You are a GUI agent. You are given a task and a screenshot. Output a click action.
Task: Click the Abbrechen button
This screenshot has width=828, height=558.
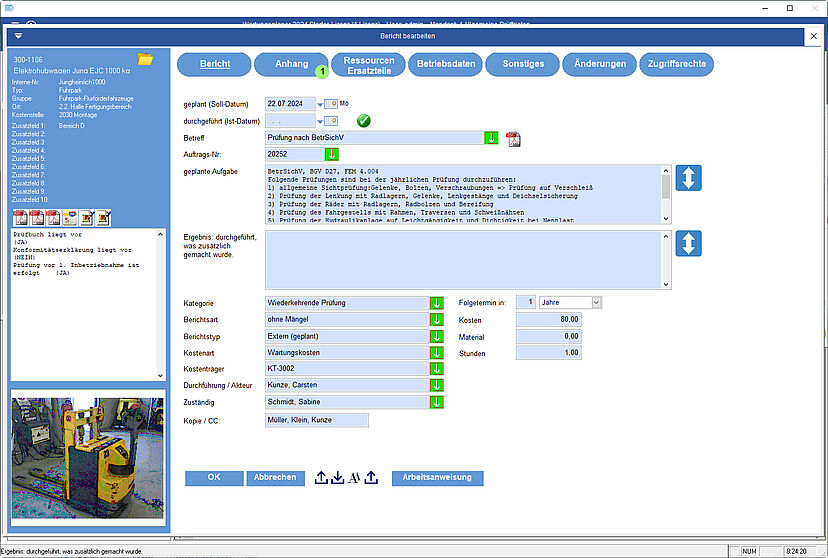[275, 478]
